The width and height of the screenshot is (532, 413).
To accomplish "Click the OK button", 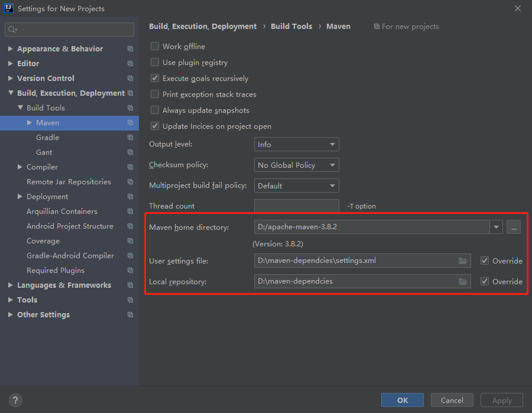I will click(403, 400).
